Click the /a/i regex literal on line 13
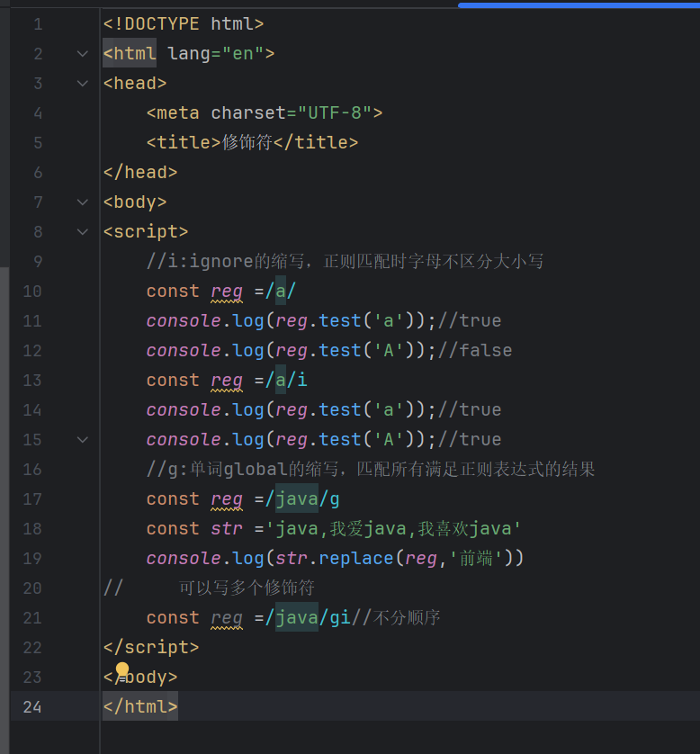Screen dimensions: 700x754 (x=286, y=381)
